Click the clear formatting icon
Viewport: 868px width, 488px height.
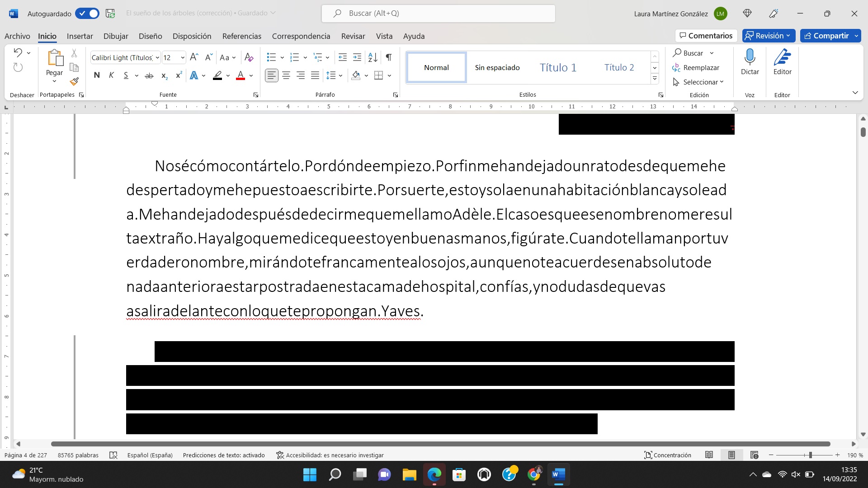click(x=249, y=57)
